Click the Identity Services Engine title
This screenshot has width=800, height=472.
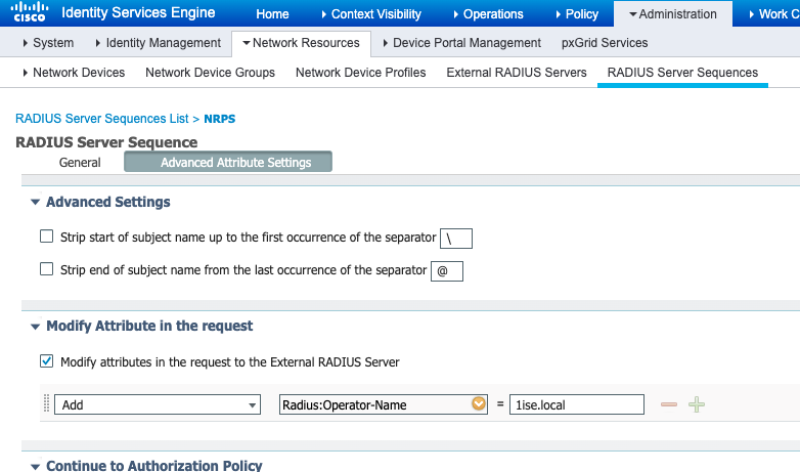(138, 12)
